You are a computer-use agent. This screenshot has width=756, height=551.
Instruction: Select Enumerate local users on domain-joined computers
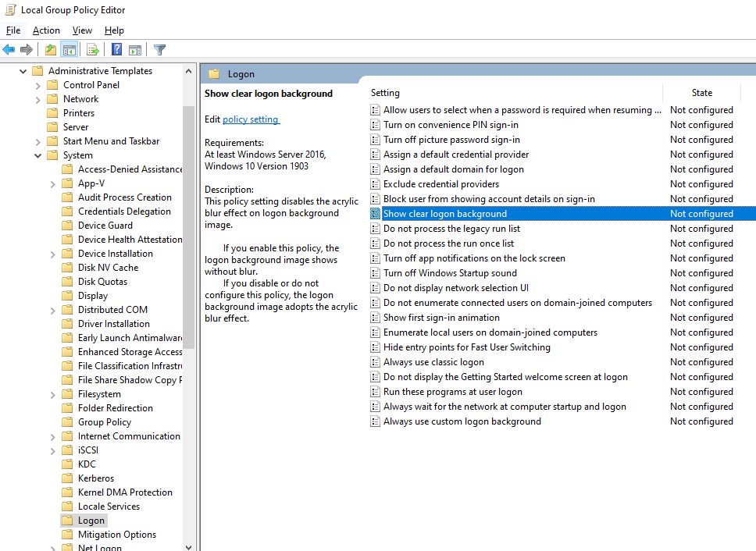point(490,332)
